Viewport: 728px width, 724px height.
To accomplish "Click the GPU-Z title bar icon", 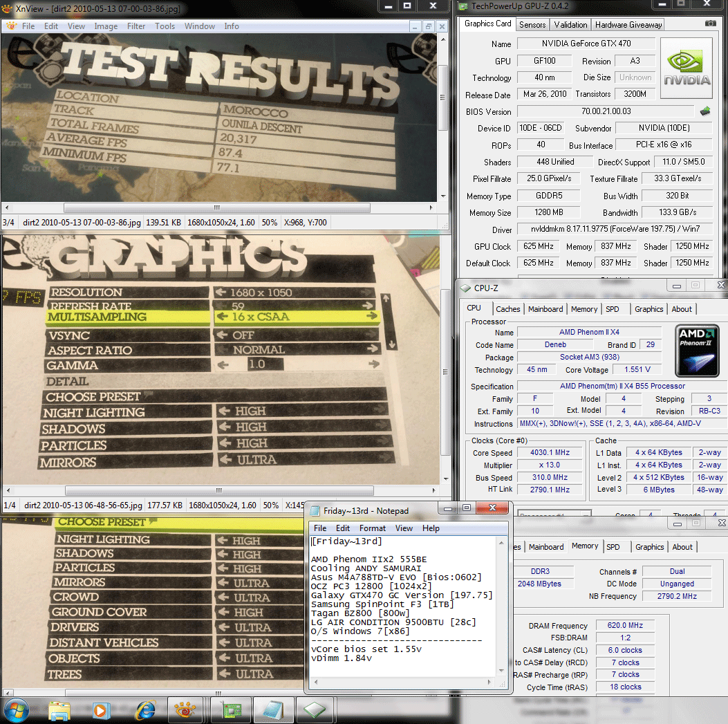I will 463,6.
